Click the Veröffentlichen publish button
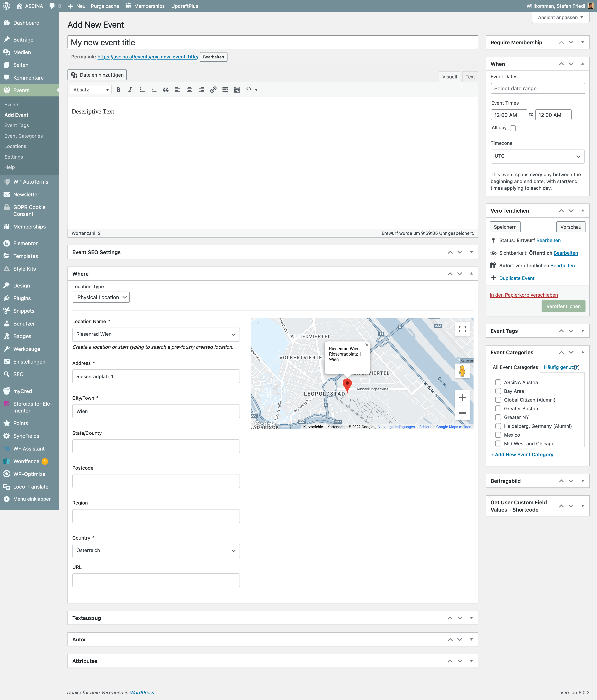The width and height of the screenshot is (597, 700). [x=563, y=306]
